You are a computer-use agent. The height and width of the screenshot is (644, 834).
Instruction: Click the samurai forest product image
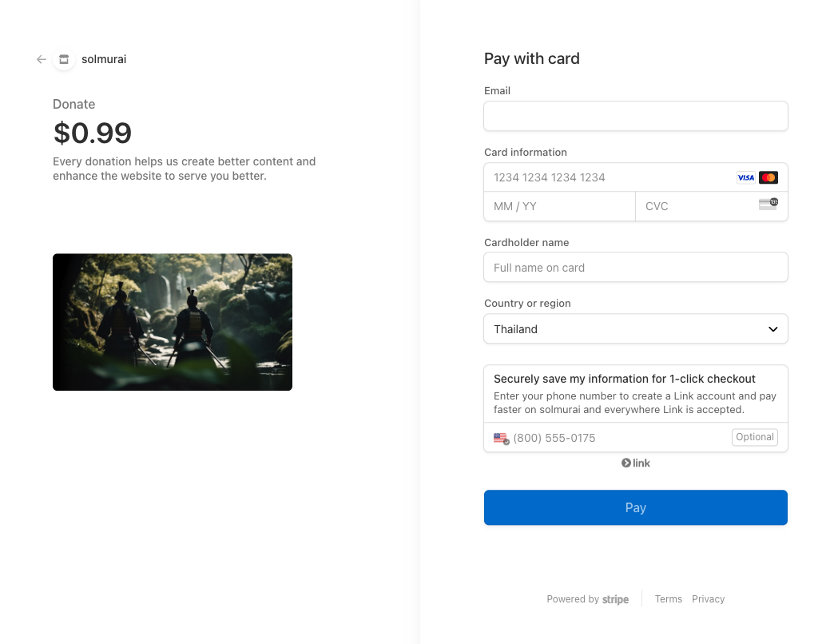coord(173,322)
